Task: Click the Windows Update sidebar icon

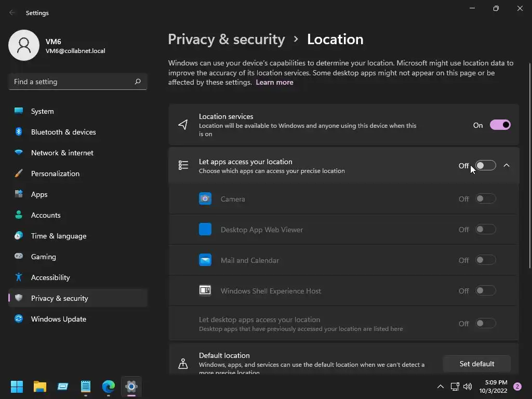Action: click(19, 319)
